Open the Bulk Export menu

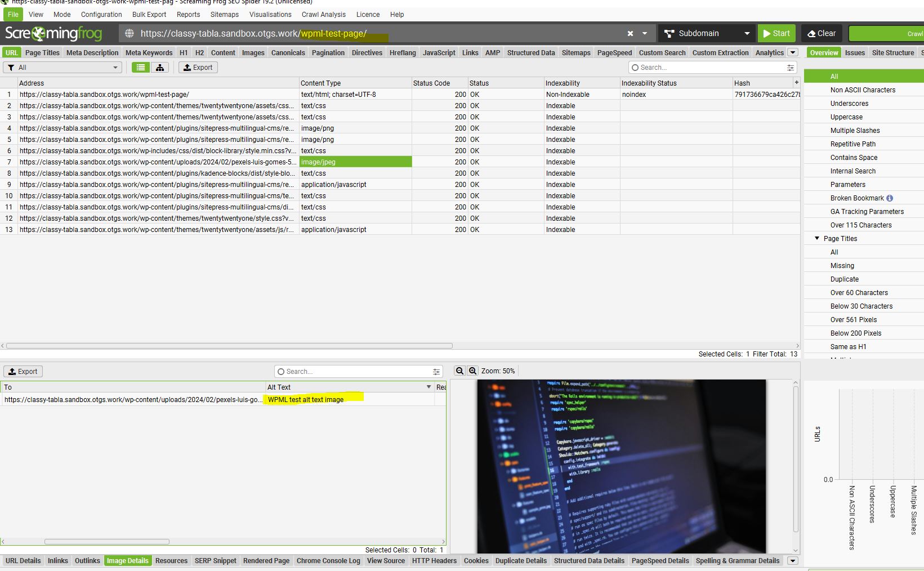pos(149,15)
